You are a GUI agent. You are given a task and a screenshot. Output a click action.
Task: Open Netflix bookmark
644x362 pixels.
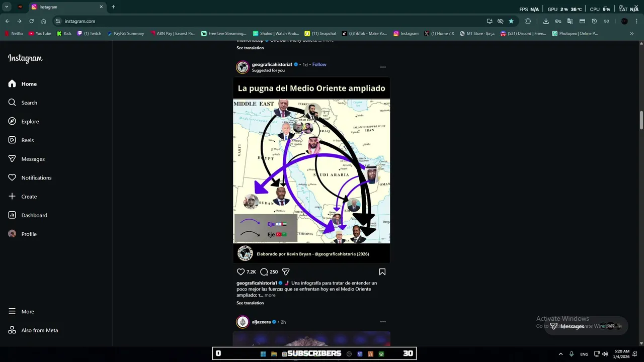14,34
